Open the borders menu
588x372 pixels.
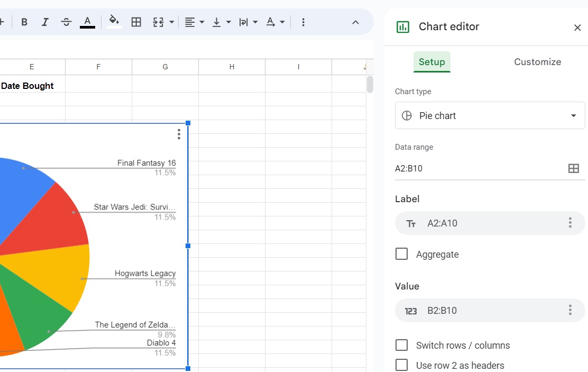point(136,22)
